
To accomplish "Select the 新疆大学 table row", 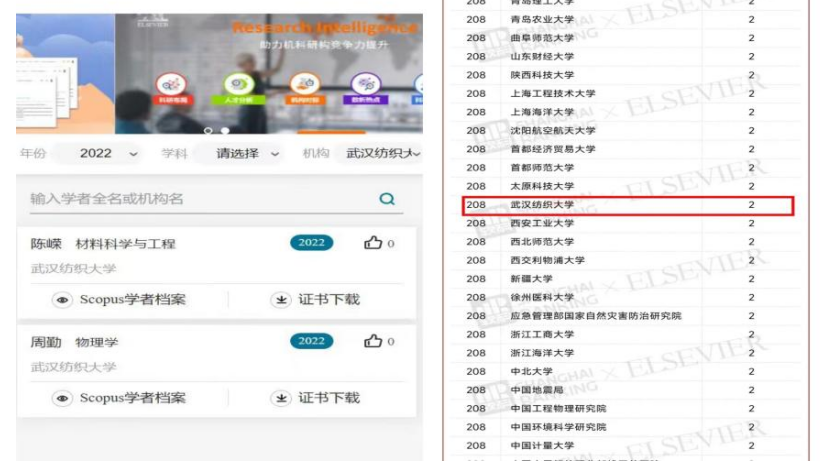I will coord(627,279).
